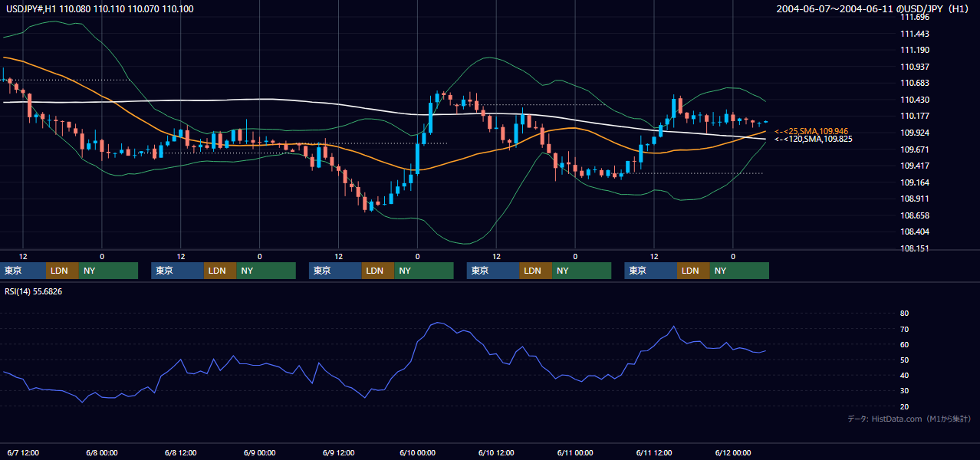Click the 6/7 12:00 date axis label
980x460 pixels.
pyautogui.click(x=23, y=452)
